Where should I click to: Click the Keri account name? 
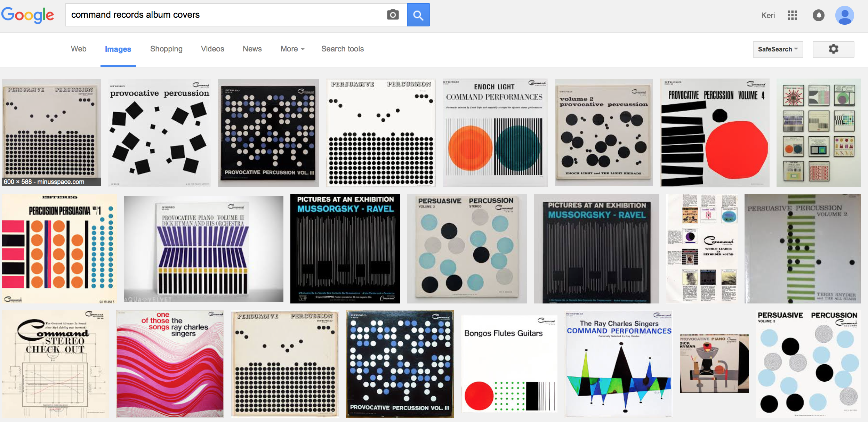pyautogui.click(x=768, y=15)
